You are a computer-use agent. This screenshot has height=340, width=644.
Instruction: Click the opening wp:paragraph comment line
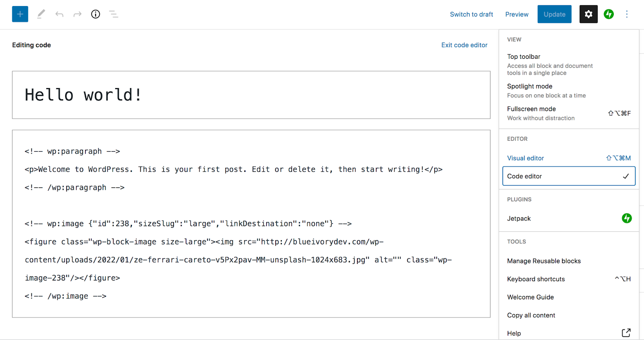coord(72,151)
